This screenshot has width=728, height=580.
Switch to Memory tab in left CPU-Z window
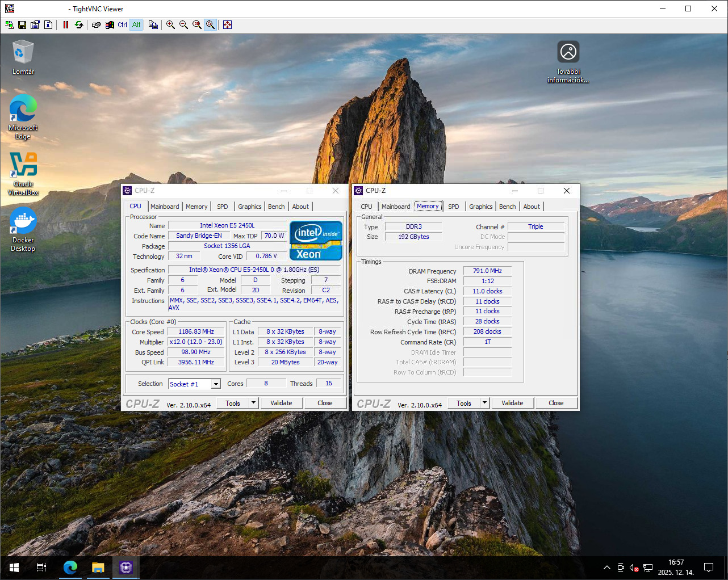click(x=196, y=207)
